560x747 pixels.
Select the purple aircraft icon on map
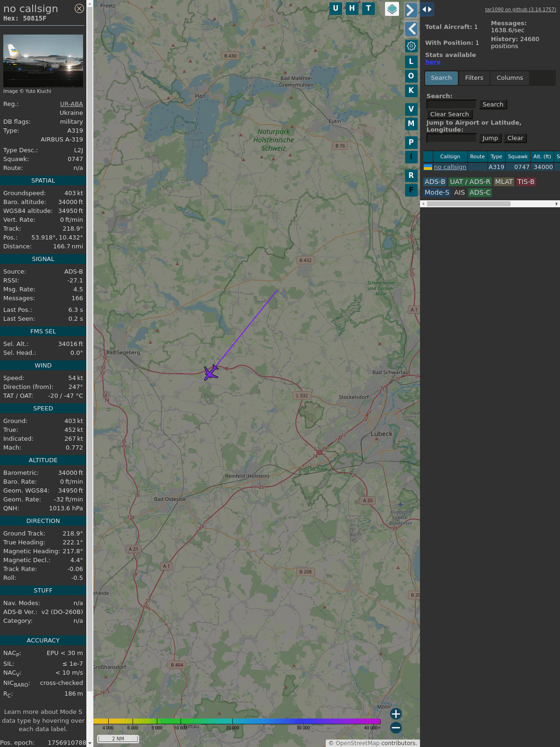pyautogui.click(x=211, y=373)
